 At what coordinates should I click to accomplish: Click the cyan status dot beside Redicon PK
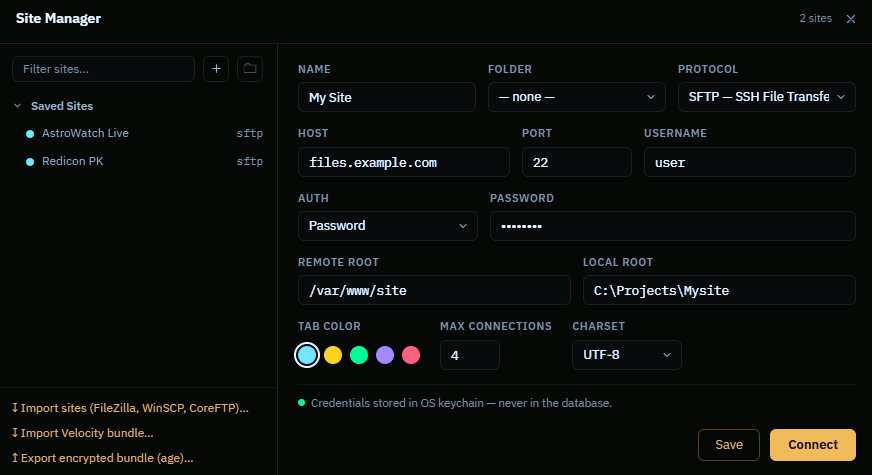30,161
